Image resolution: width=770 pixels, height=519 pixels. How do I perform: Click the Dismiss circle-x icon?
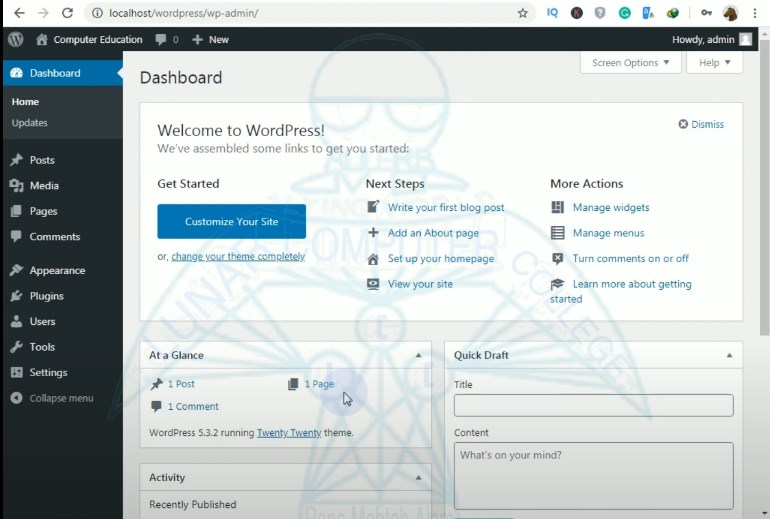point(683,124)
